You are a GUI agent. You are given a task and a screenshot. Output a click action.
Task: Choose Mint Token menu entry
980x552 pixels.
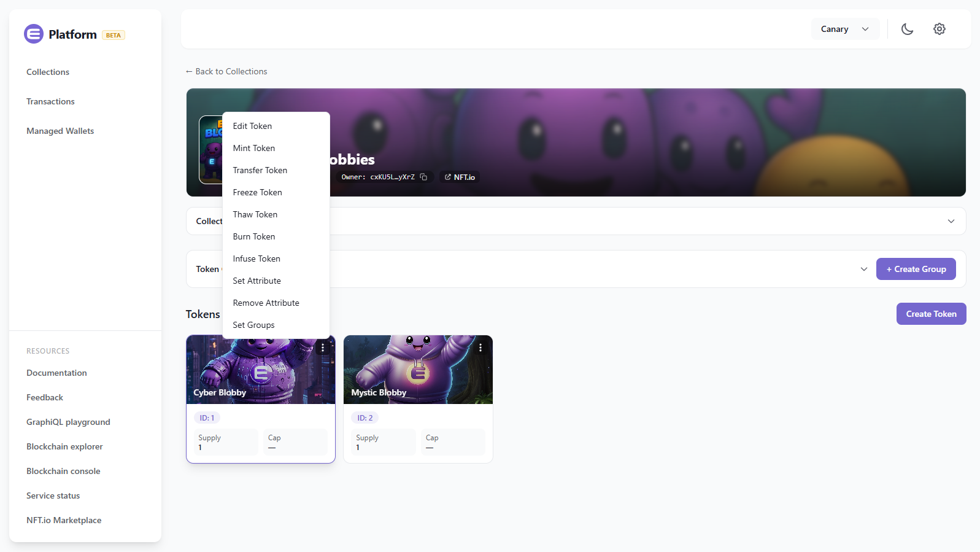[276, 148]
